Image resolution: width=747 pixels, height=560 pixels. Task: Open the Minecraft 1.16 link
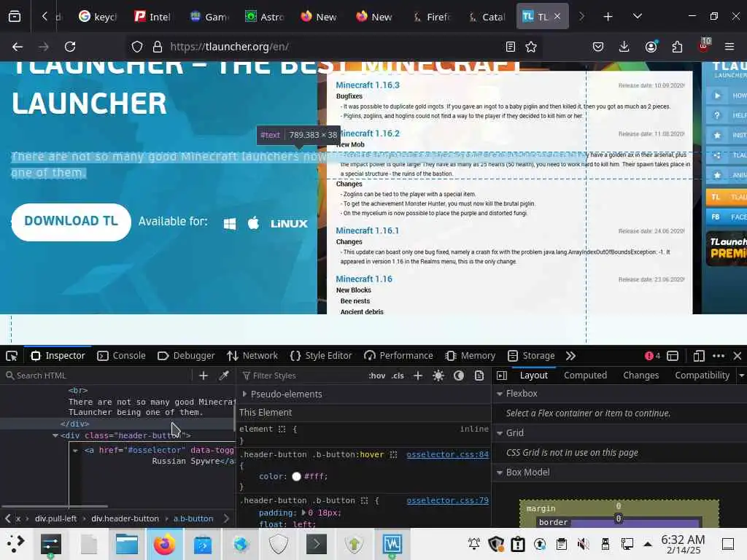(x=364, y=279)
